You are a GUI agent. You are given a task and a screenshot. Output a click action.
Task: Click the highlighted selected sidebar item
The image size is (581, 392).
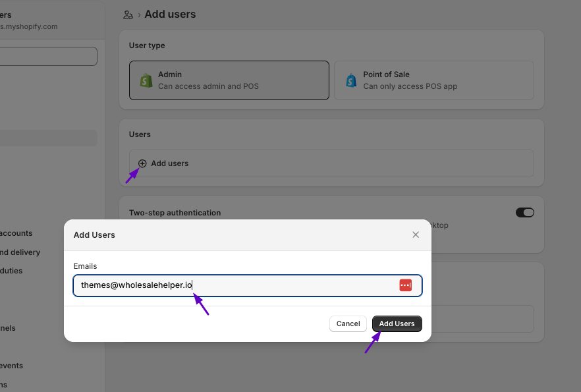point(47,138)
